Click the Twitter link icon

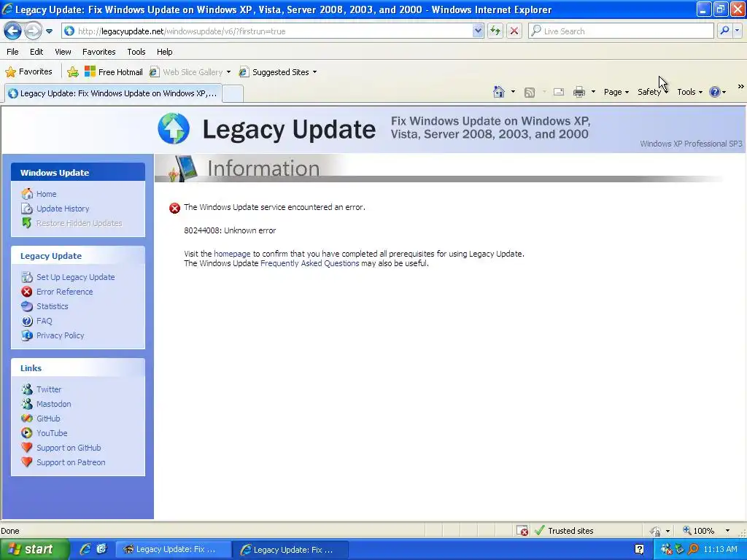(x=27, y=389)
